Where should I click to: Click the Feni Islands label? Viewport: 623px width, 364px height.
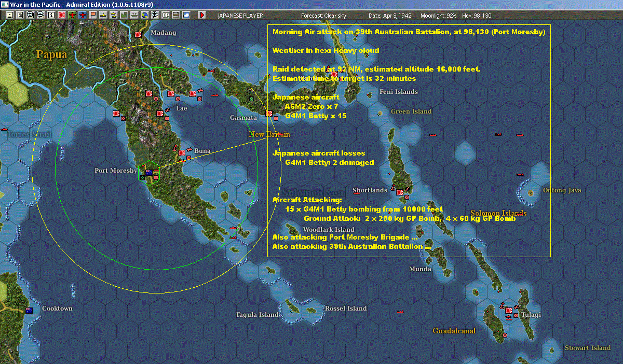(x=399, y=92)
